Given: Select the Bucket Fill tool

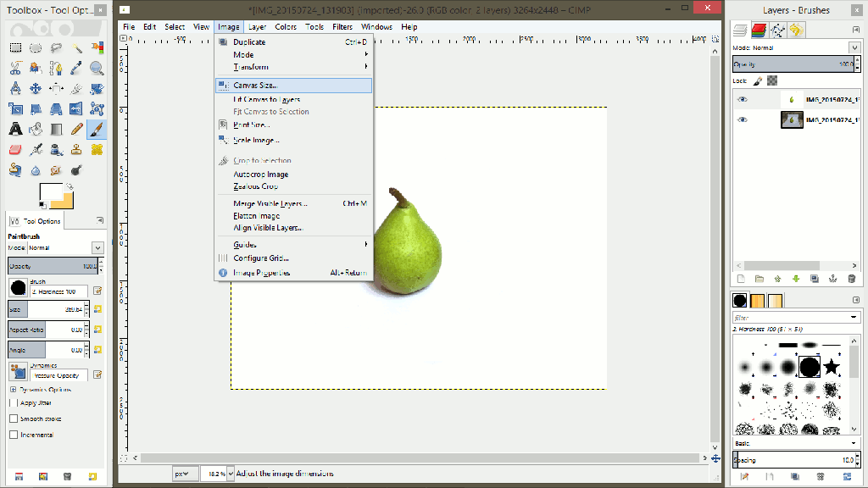Looking at the screenshot, I should pos(36,130).
